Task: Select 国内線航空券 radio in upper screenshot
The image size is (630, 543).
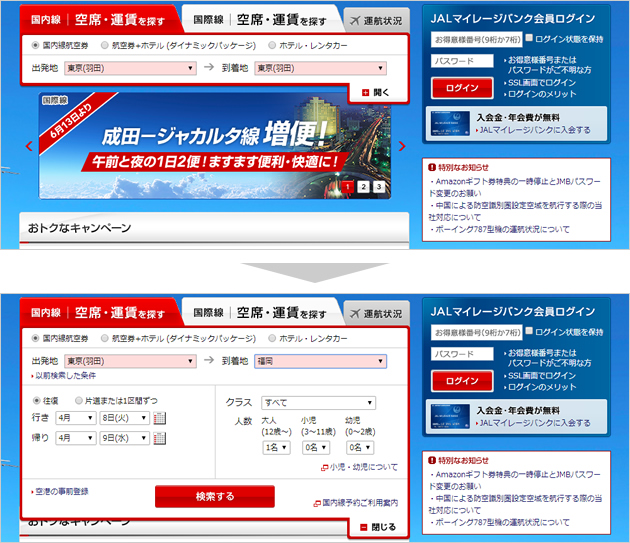Action: click(35, 45)
